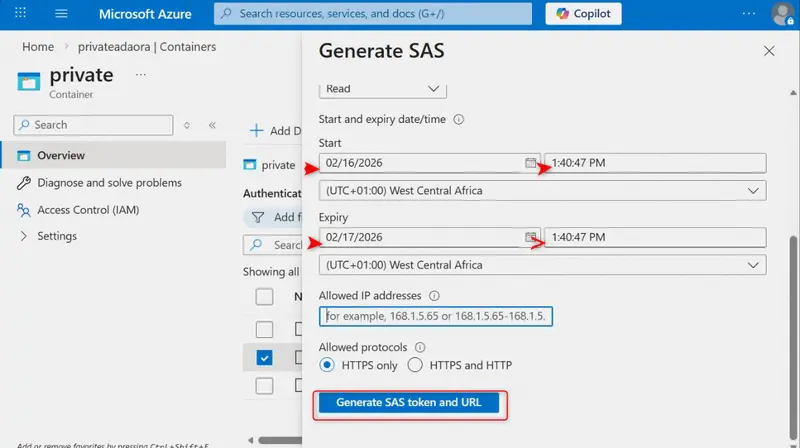Show info for Allowed protocols
800x448 pixels.
(x=420, y=347)
